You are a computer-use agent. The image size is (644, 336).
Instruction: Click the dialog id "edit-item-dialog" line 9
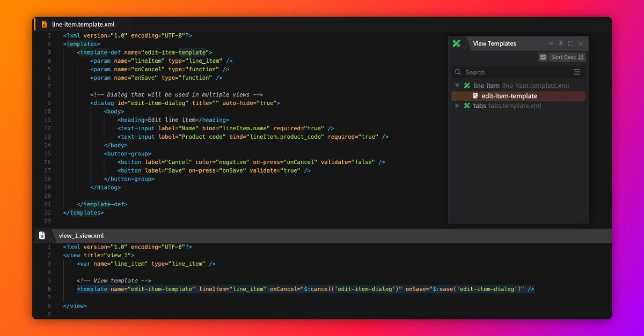pos(185,103)
